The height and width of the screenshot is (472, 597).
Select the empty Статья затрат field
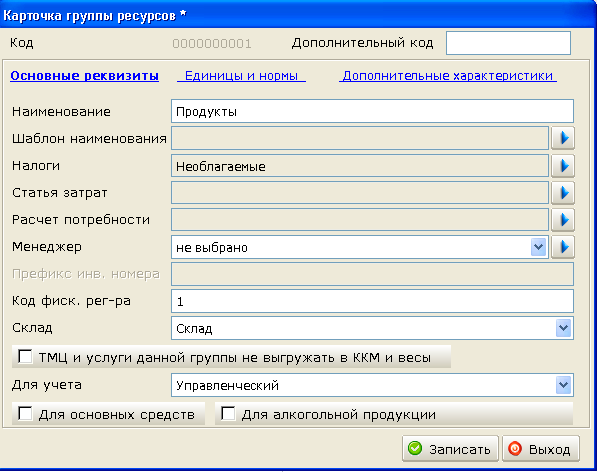pyautogui.click(x=360, y=193)
